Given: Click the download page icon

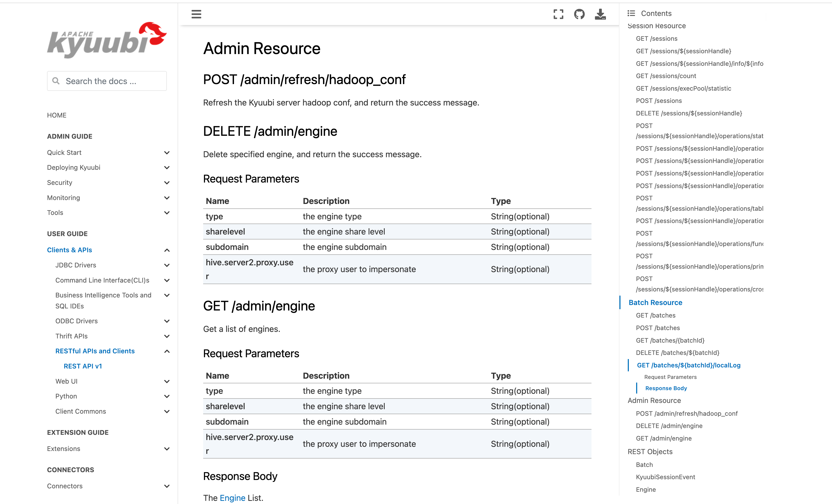Looking at the screenshot, I should 600,14.
